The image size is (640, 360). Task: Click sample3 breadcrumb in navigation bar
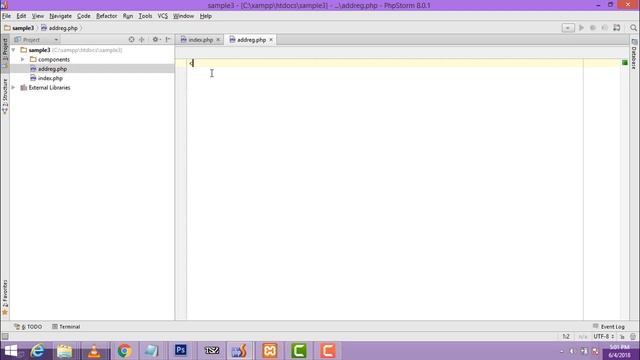(x=19, y=28)
